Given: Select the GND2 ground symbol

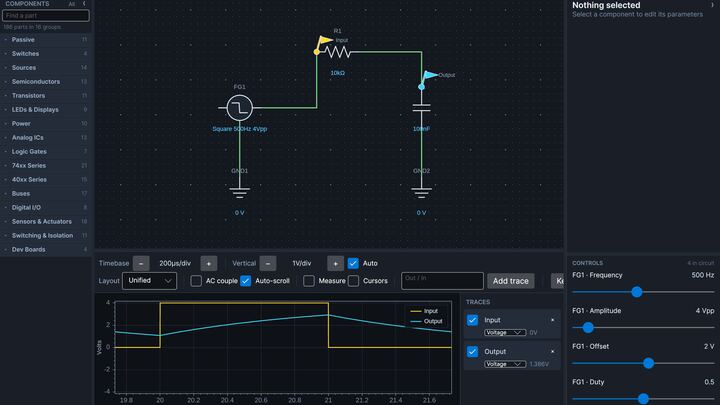Looking at the screenshot, I should tap(421, 192).
